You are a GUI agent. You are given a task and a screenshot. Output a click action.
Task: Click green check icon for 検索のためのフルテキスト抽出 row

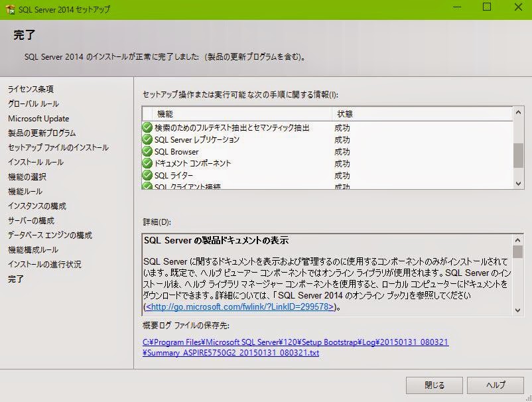[147, 127]
